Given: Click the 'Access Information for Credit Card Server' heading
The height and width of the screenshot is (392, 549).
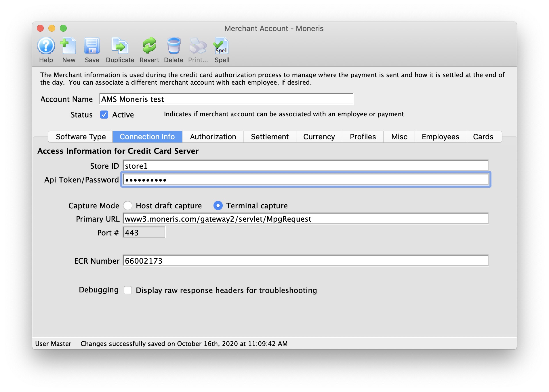Looking at the screenshot, I should [118, 151].
